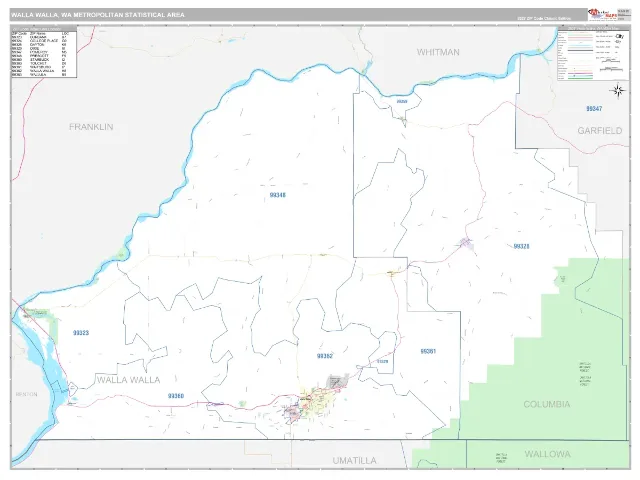Click the WALLOWA county label
The width and height of the screenshot is (640, 480).
pos(547,454)
